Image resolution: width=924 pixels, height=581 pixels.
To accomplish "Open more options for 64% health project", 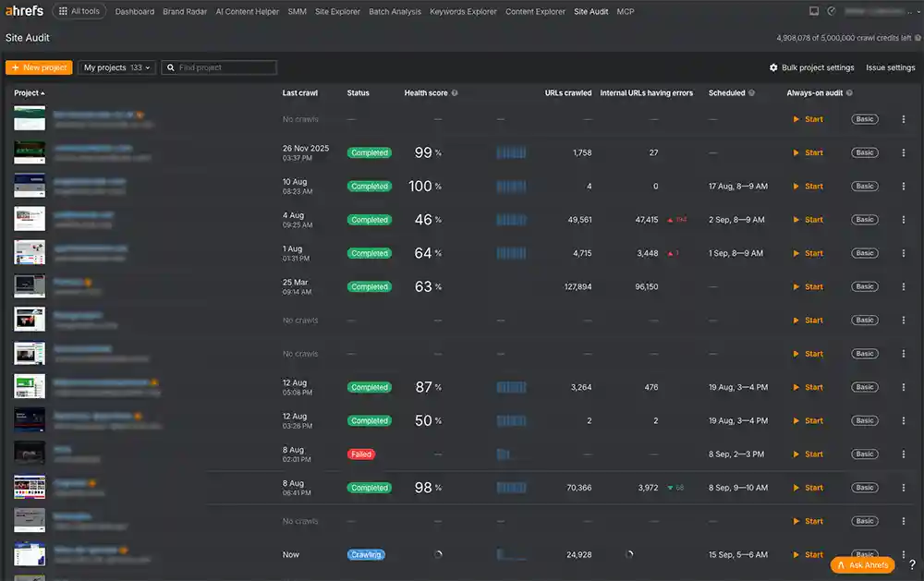I will click(904, 253).
